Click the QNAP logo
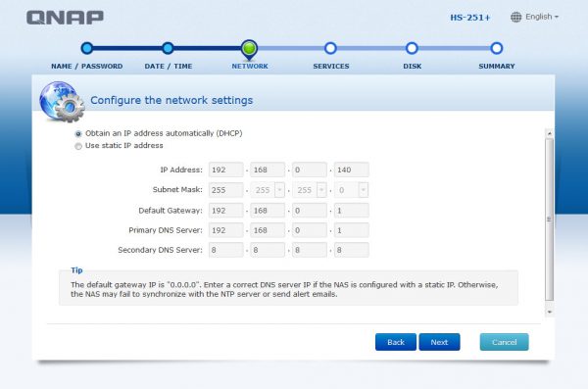 pos(65,18)
